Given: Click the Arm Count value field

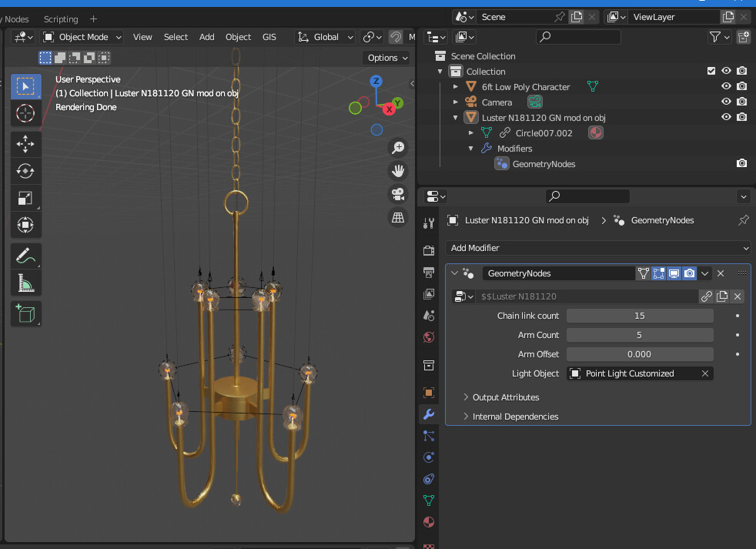Looking at the screenshot, I should (640, 335).
